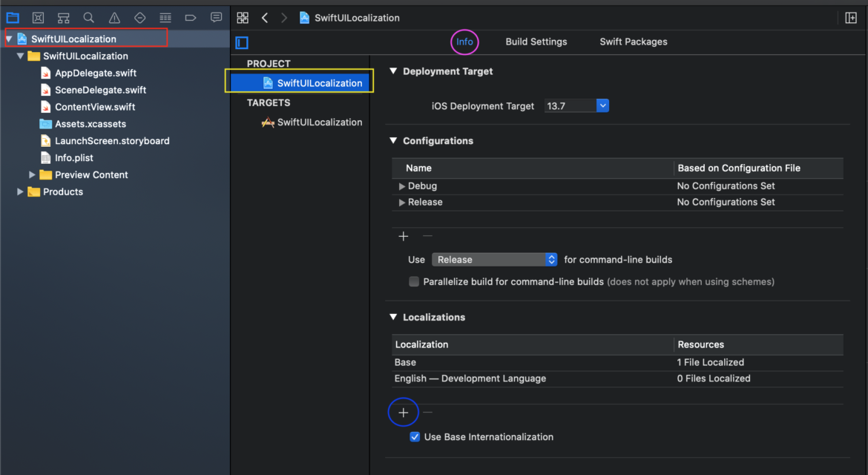Toggle the inspector sidebar icon at top right
Image resolution: width=868 pixels, height=475 pixels.
click(x=851, y=17)
